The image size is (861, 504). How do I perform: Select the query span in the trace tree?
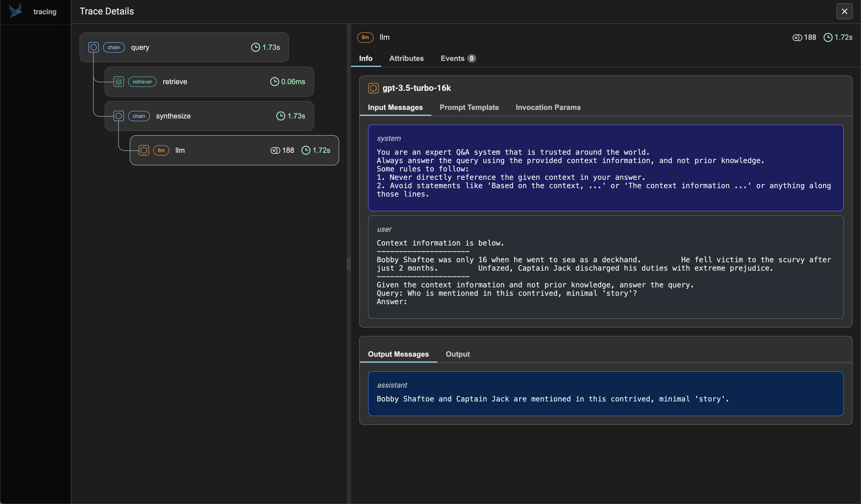coord(184,48)
